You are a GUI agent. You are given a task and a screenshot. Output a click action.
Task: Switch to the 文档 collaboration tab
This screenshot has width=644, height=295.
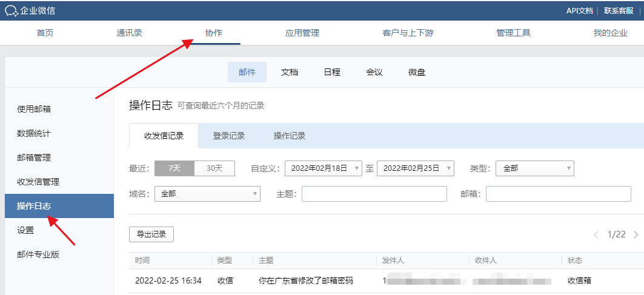290,72
